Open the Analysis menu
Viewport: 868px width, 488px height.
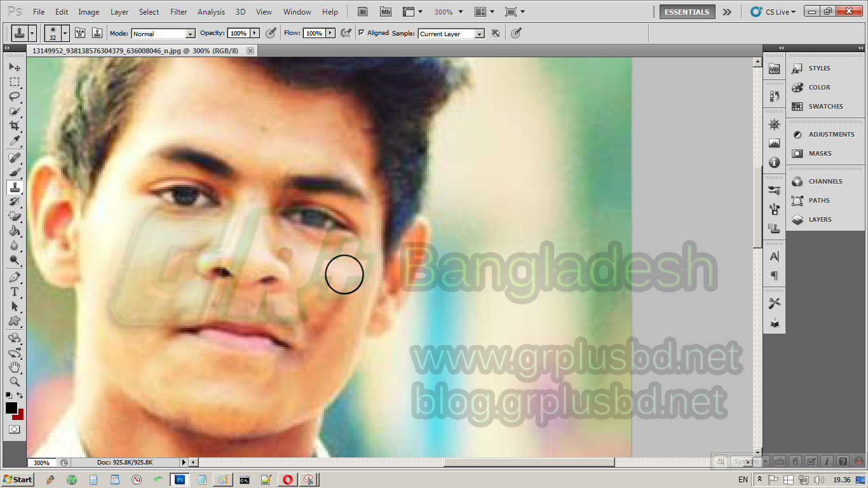pyautogui.click(x=212, y=11)
